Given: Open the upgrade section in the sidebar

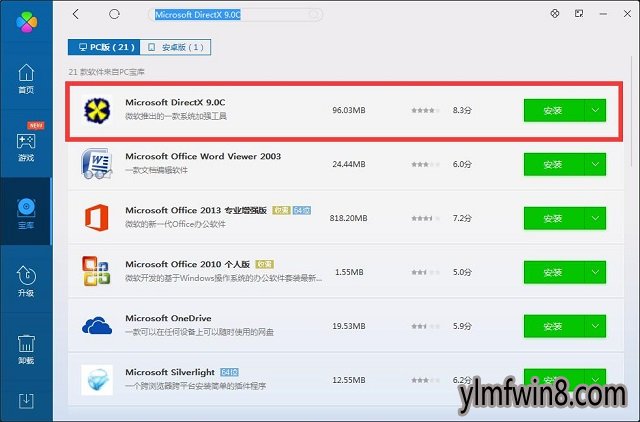Looking at the screenshot, I should pyautogui.click(x=26, y=281).
